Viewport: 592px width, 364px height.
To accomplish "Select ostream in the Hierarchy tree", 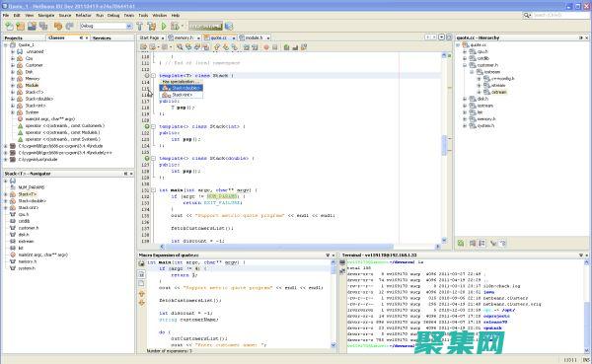I will 498,92.
